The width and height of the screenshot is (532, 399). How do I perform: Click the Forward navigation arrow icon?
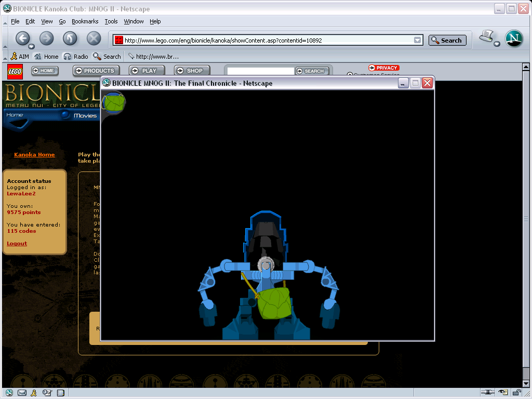coord(46,38)
